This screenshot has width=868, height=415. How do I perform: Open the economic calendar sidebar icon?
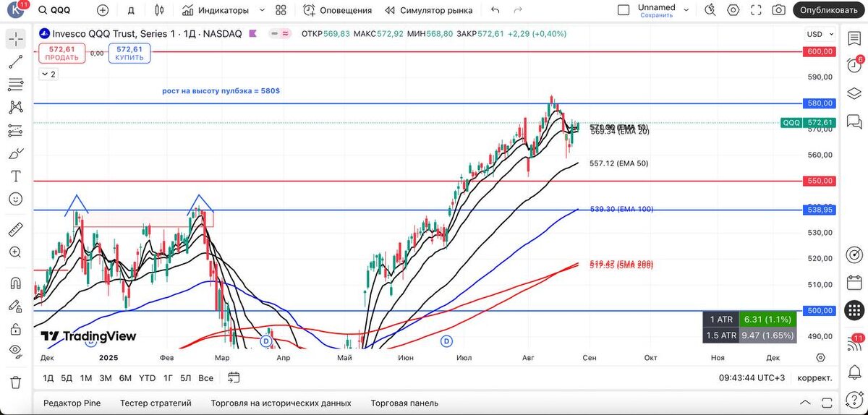pyautogui.click(x=854, y=283)
